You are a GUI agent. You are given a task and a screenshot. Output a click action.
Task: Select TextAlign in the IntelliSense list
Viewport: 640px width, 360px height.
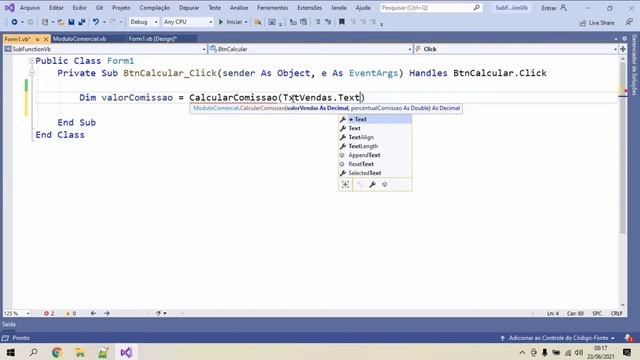(x=375, y=137)
